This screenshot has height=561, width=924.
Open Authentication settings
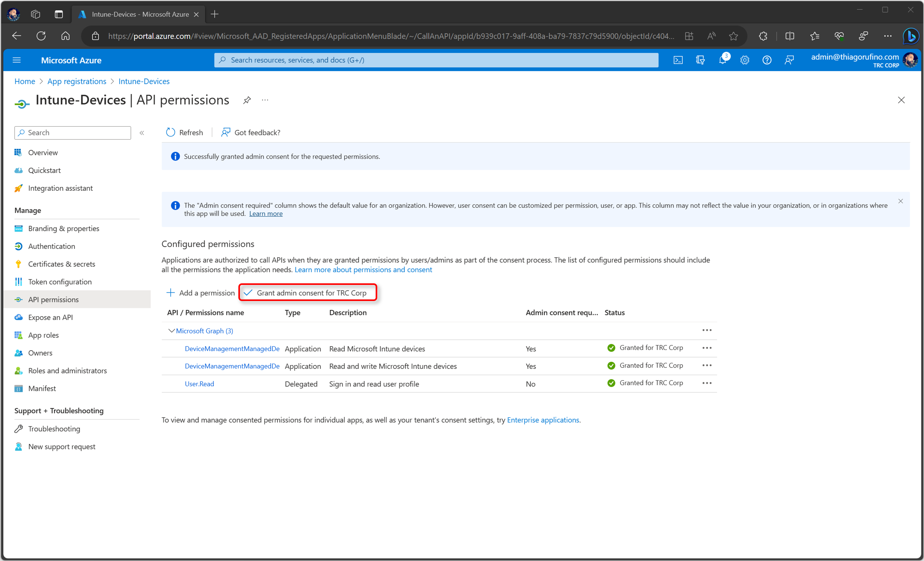52,246
